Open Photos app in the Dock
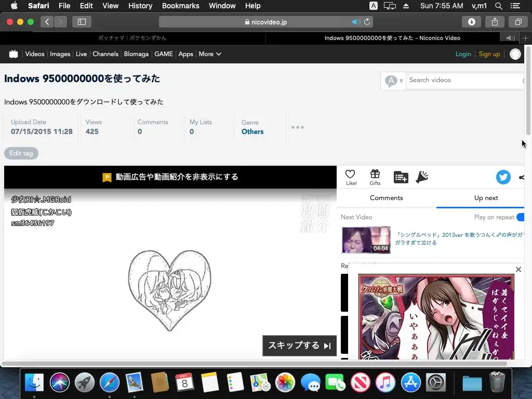Viewport: 532px width, 399px height. pos(285,382)
